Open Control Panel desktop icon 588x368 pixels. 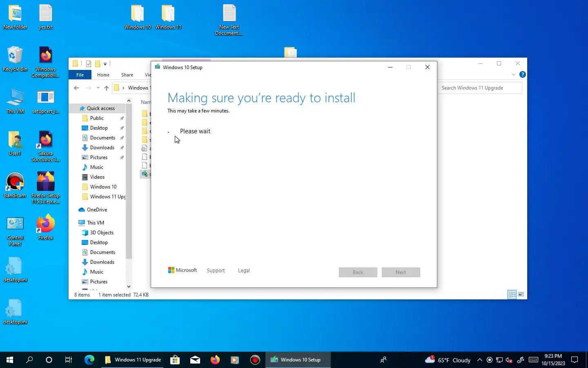(15, 231)
